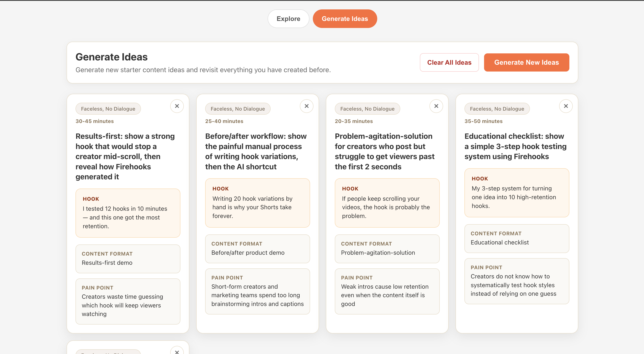The height and width of the screenshot is (354, 644).
Task: Select the 'Writing 20 hook variations' hook box
Action: click(258, 203)
